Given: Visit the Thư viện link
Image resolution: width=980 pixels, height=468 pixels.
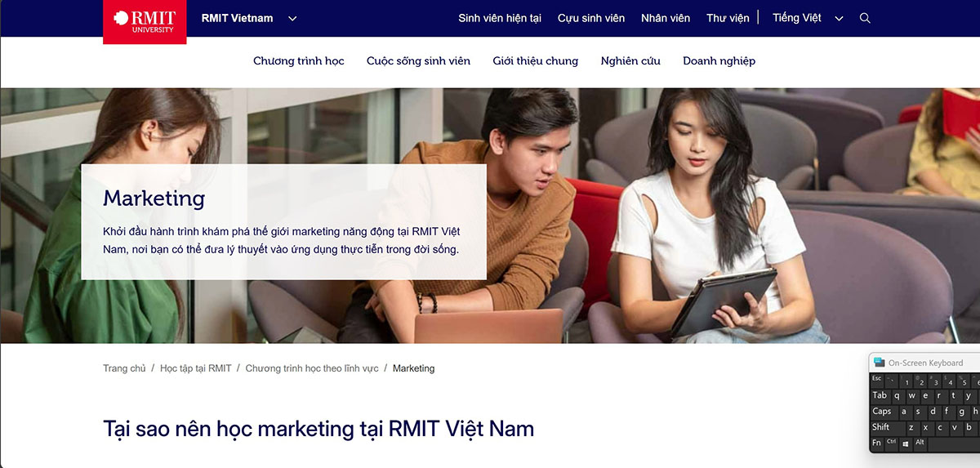Looking at the screenshot, I should (x=728, y=18).
